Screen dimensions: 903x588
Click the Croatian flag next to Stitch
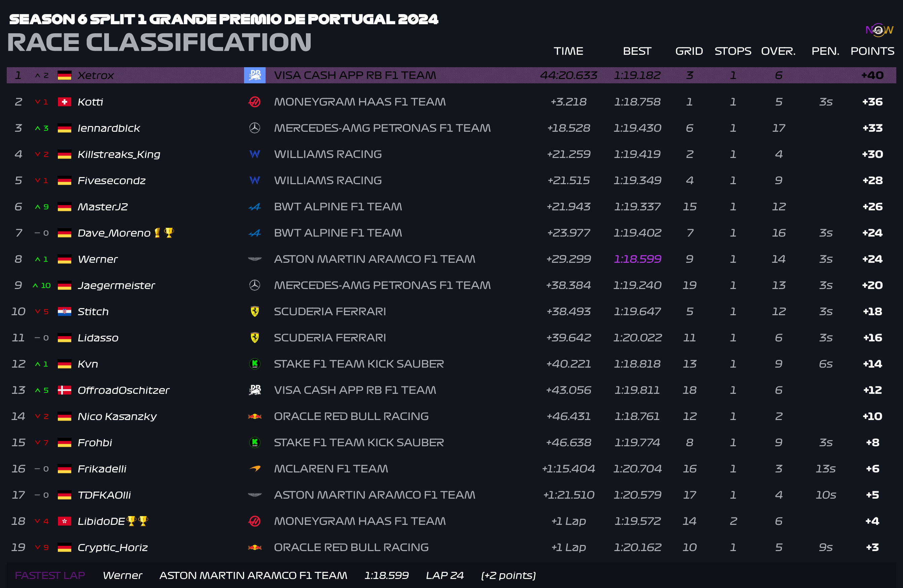[x=65, y=311]
